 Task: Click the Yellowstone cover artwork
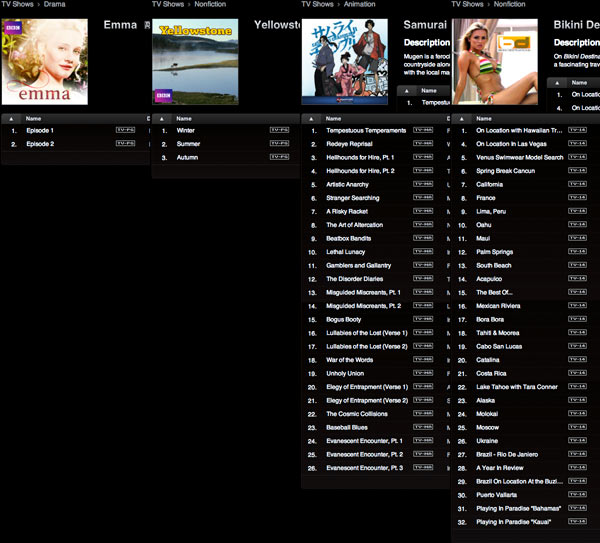195,60
